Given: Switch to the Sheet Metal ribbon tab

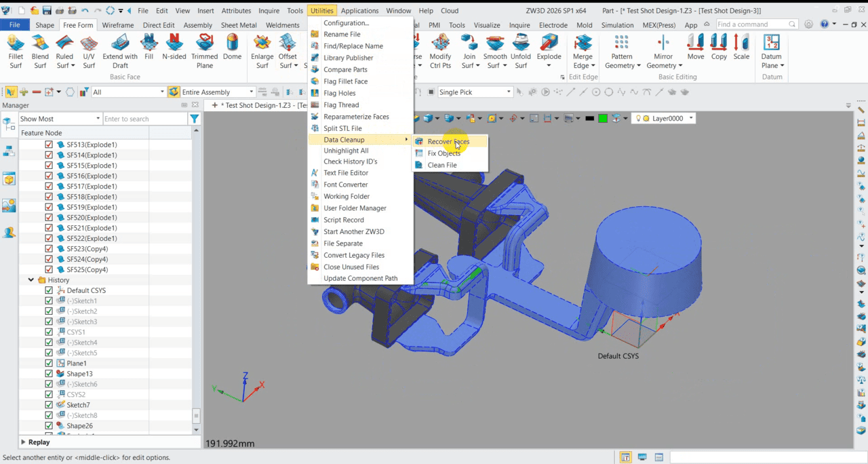Looking at the screenshot, I should coord(239,25).
